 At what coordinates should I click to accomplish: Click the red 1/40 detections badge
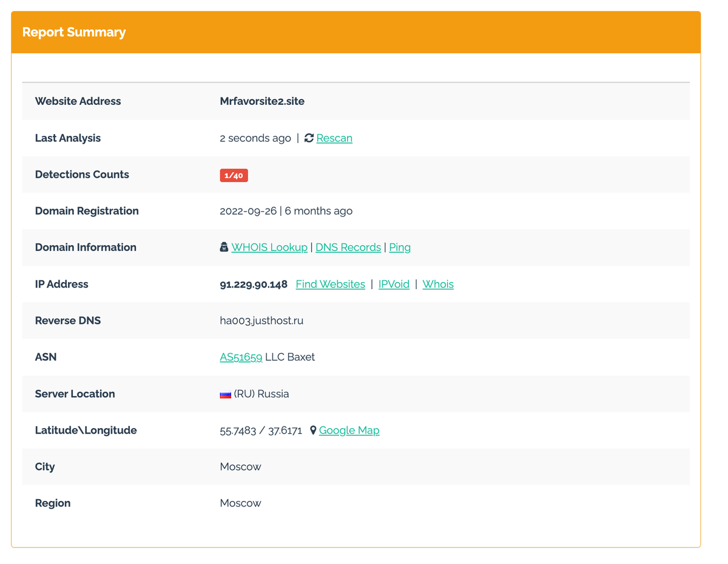pos(234,175)
